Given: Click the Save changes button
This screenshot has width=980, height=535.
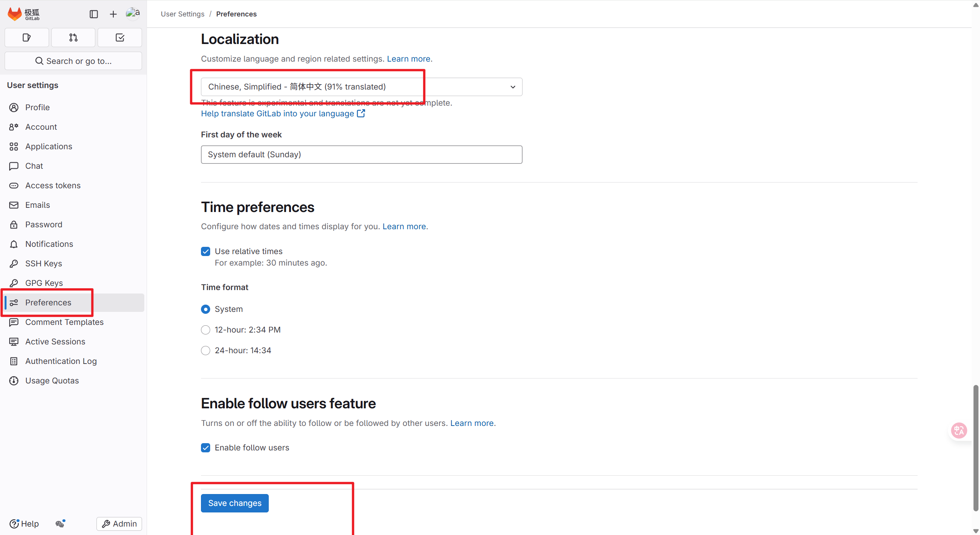Looking at the screenshot, I should (x=235, y=503).
